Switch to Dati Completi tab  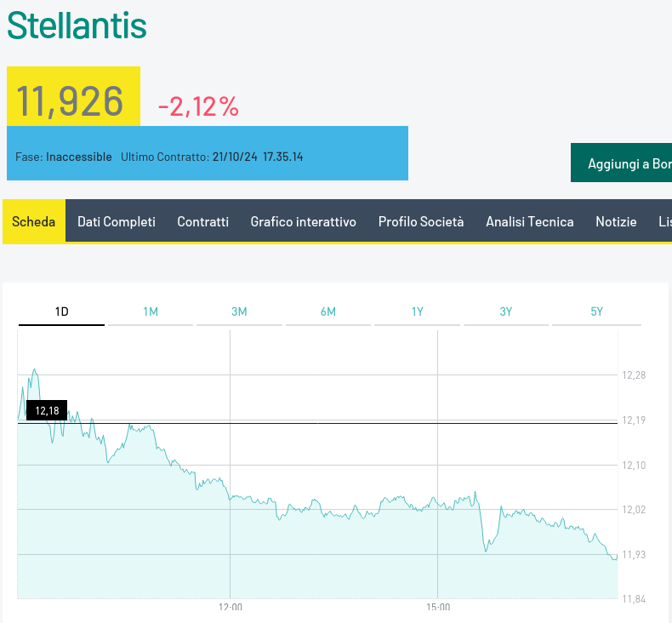(x=117, y=221)
